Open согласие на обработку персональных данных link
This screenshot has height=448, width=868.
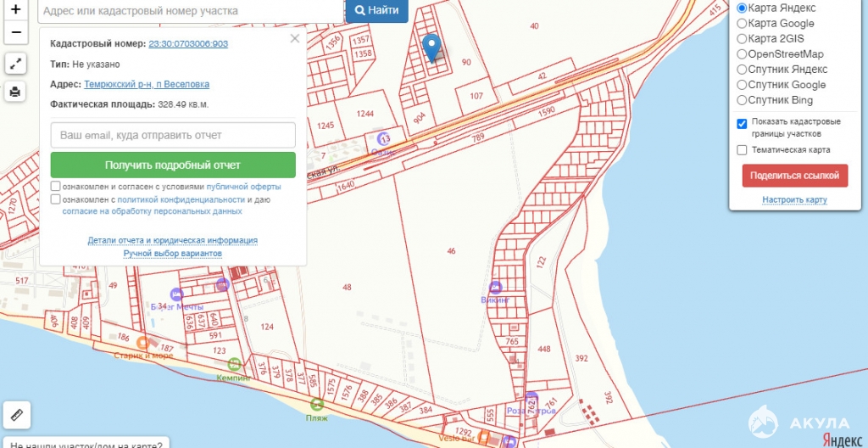click(x=153, y=212)
